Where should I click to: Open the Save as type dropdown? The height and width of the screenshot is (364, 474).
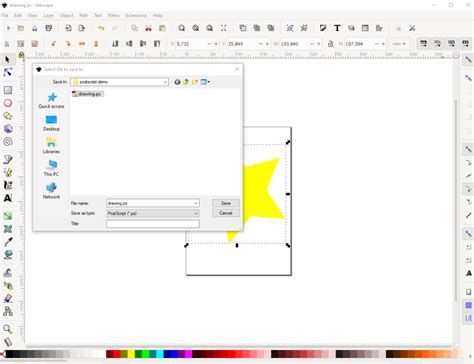(196, 213)
